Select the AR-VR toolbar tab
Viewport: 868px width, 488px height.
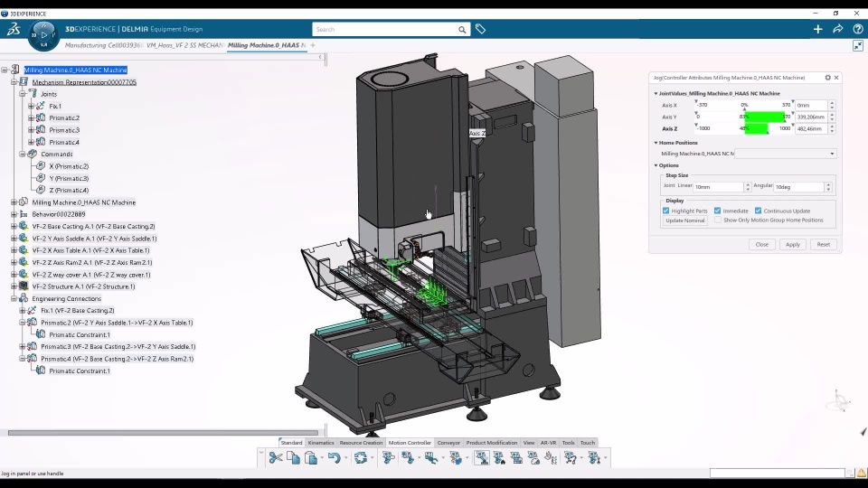point(548,443)
